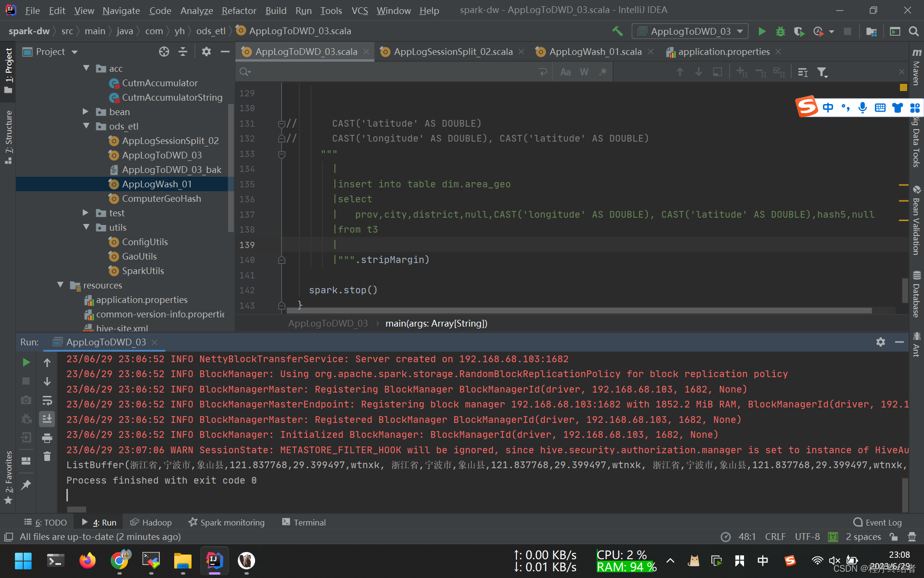Click the Rerun icon in the Run panel
The width and height of the screenshot is (924, 578).
[x=26, y=362]
